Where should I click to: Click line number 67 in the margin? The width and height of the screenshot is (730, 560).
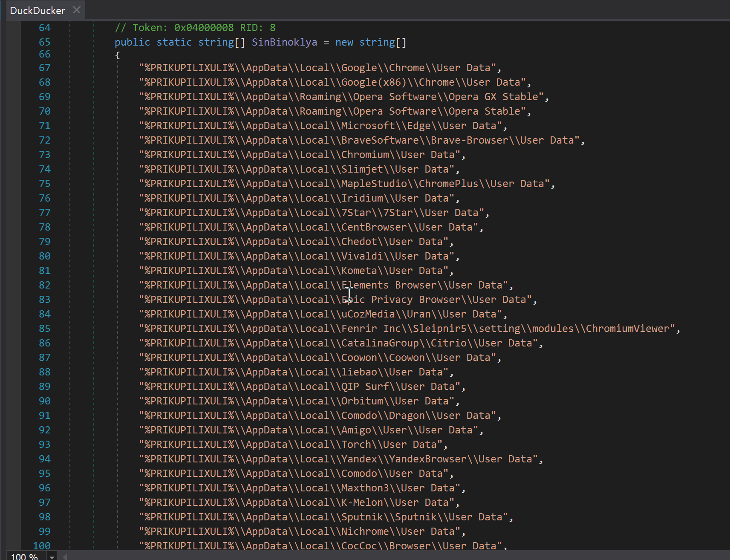44,67
